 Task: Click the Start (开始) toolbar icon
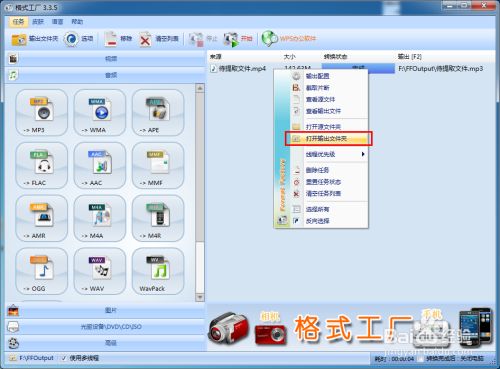coord(231,39)
